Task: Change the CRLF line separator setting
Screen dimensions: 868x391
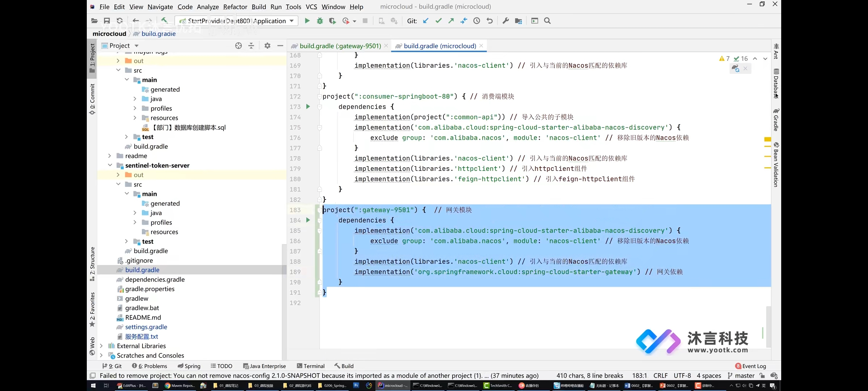Action: tap(660, 375)
